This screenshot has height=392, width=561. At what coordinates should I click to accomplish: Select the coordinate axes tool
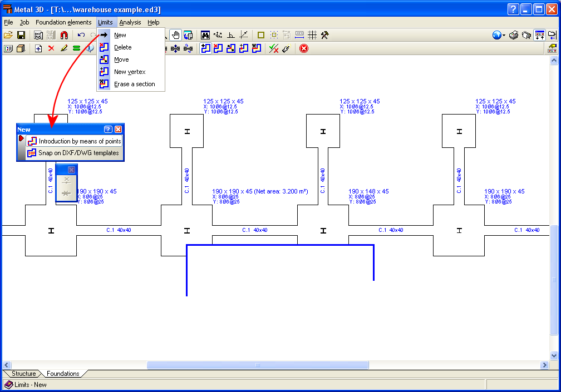coord(218,35)
